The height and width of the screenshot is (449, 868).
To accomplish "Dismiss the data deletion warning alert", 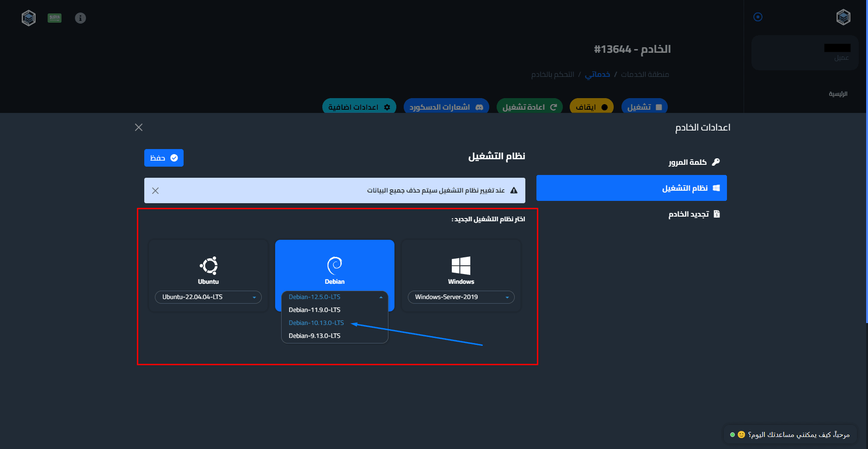I will pyautogui.click(x=155, y=191).
